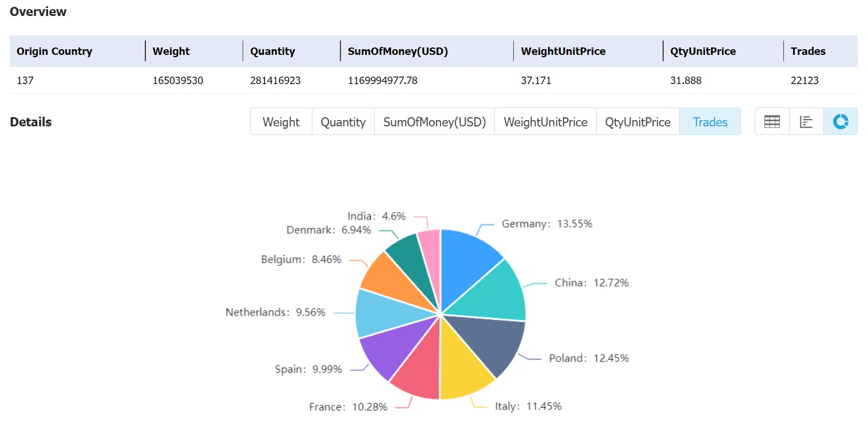This screenshot has height=422, width=868.
Task: Open the Quantity details tab
Action: [343, 122]
